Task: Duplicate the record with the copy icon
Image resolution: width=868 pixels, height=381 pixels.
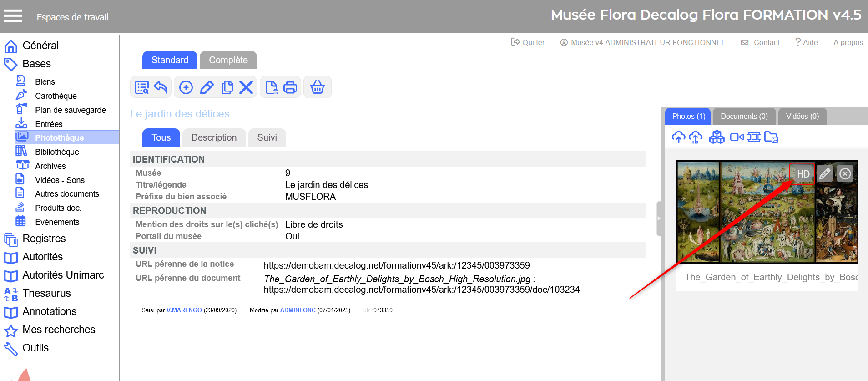Action: tap(227, 87)
